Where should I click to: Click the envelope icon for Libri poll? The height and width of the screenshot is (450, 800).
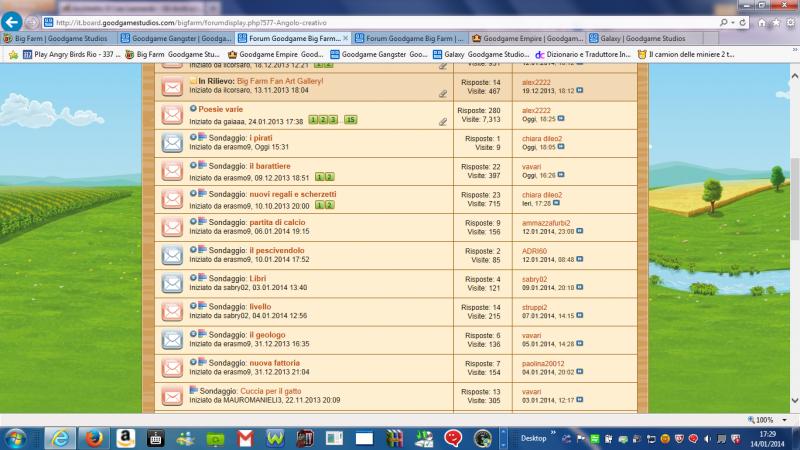172,283
